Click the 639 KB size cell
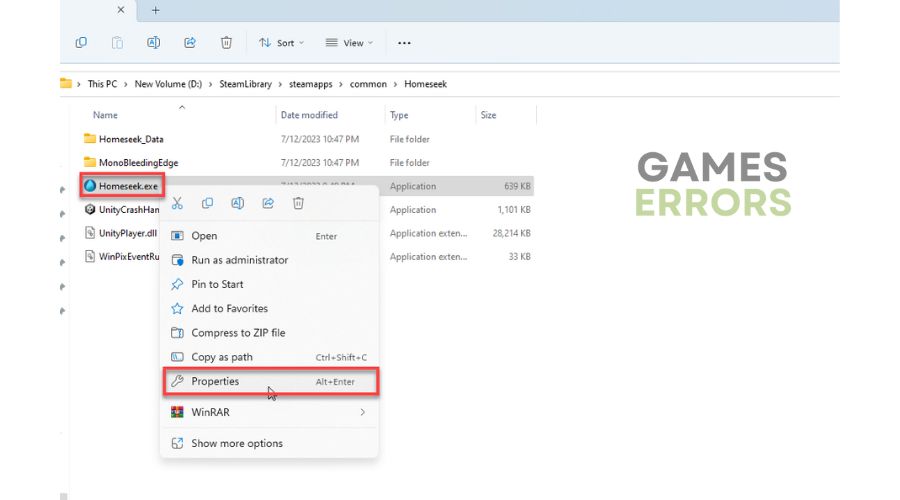Viewport: 900px width, 500px height. tap(517, 186)
